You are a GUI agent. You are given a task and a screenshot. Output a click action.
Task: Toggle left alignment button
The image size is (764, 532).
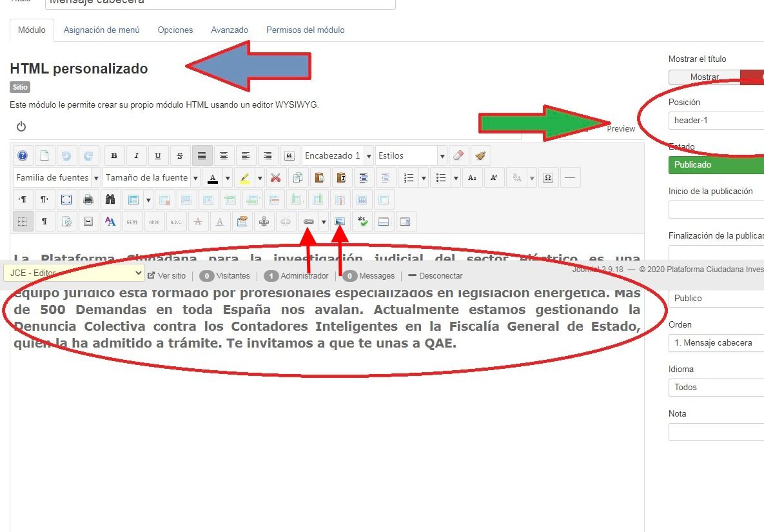[246, 156]
